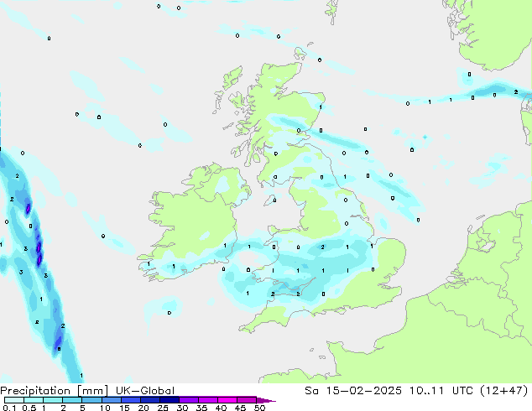
Task: Click the '0.1' legend scale label
Action: coord(9,408)
